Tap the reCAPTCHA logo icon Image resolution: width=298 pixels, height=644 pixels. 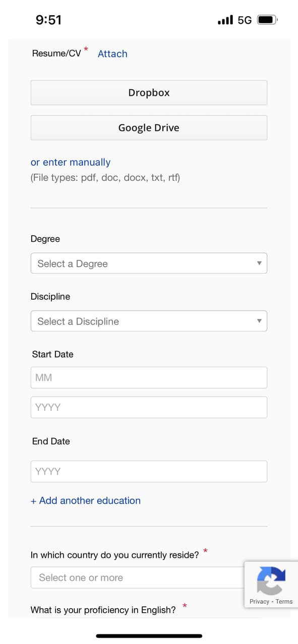pos(271,581)
